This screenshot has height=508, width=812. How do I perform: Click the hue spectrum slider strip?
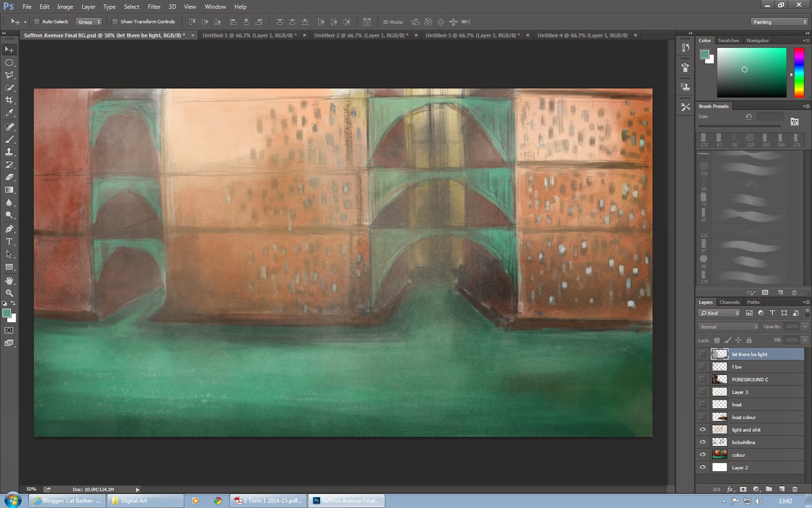799,72
